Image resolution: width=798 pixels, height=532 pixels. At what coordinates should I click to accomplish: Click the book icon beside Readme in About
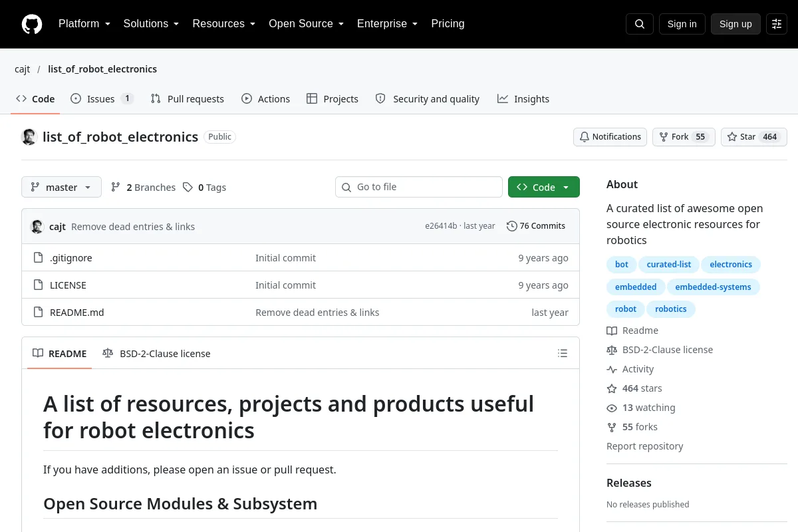(612, 331)
